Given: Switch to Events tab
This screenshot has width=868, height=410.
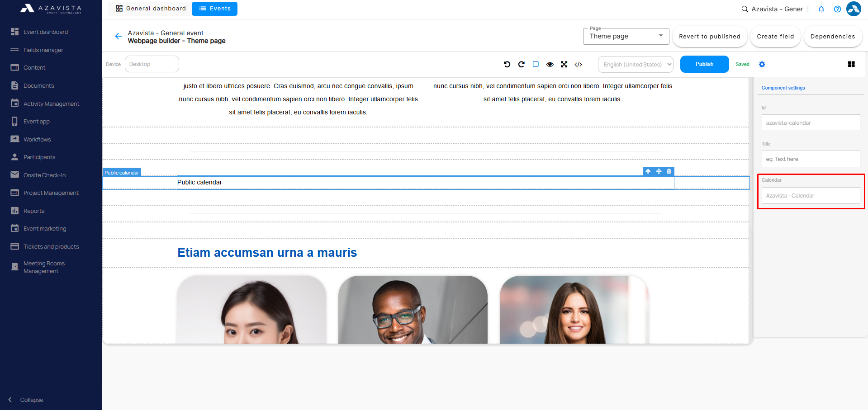Looking at the screenshot, I should [x=214, y=9].
